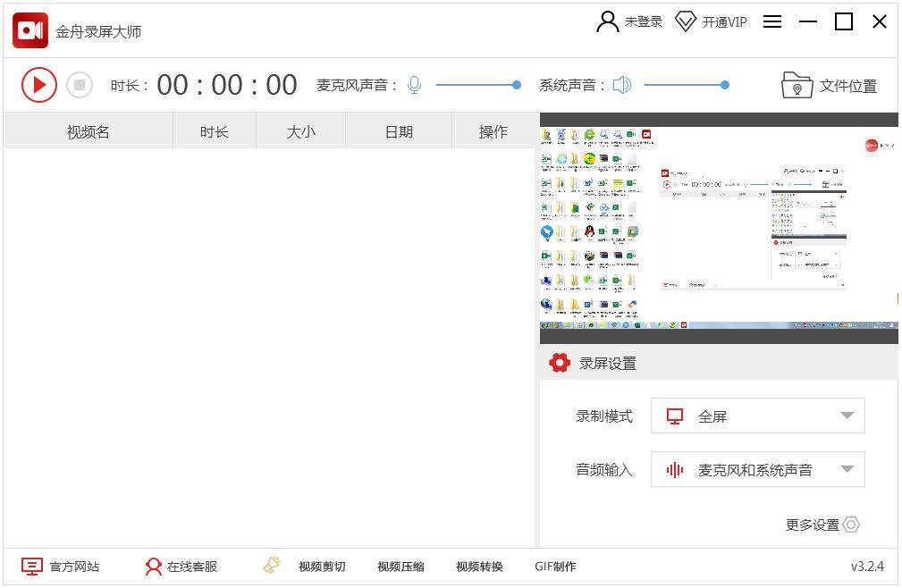Click the 录屏设置 gear icon

[560, 363]
